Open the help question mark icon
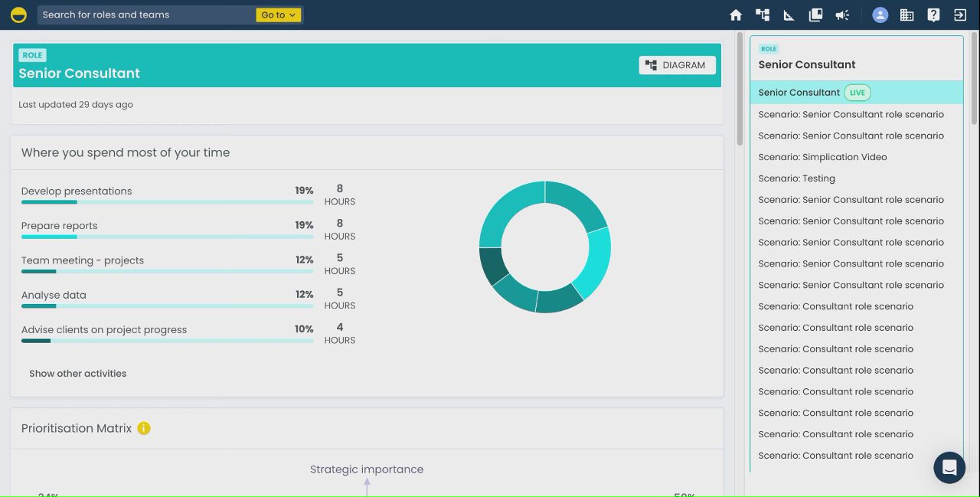This screenshot has height=497, width=980. (x=933, y=15)
